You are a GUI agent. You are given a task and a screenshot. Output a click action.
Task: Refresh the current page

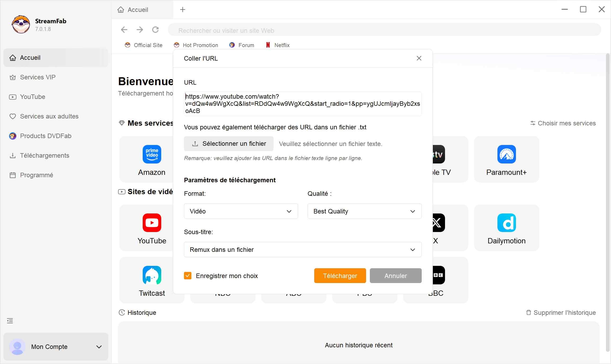155,30
